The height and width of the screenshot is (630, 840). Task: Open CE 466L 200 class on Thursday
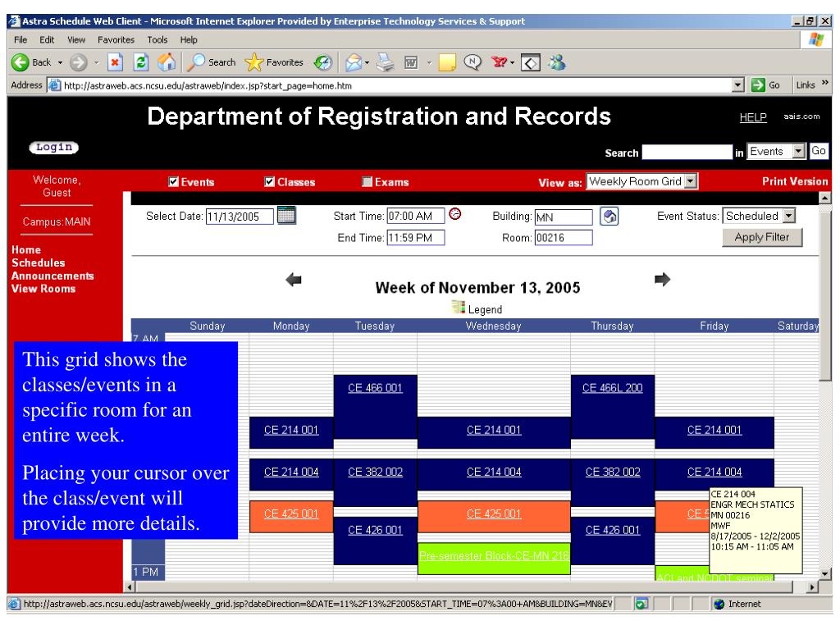click(x=612, y=388)
